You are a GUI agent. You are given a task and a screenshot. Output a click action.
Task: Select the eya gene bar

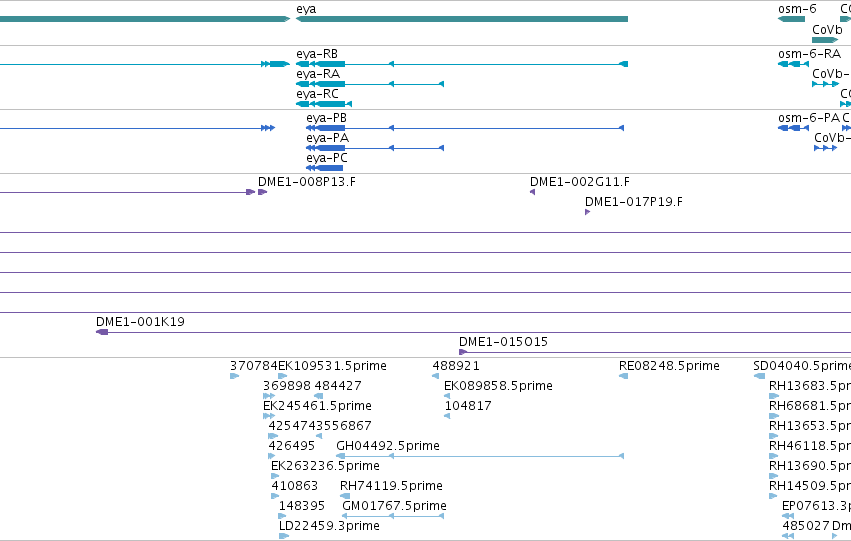pyautogui.click(x=462, y=19)
